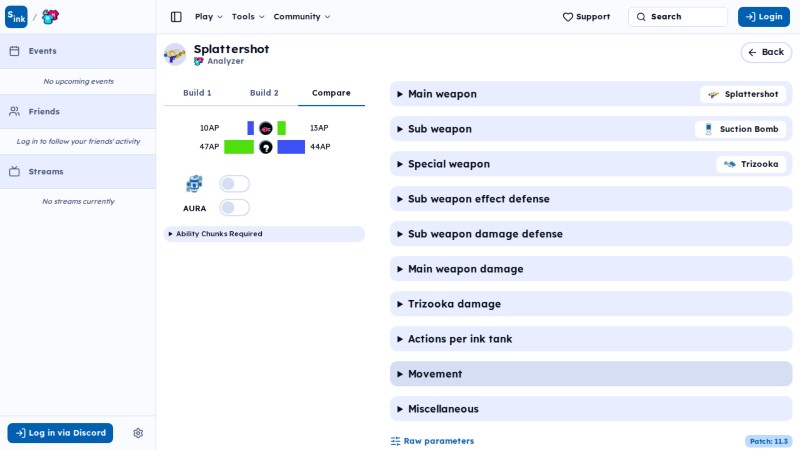Click the sendou.ink logo icon
The height and width of the screenshot is (450, 800).
(16, 17)
